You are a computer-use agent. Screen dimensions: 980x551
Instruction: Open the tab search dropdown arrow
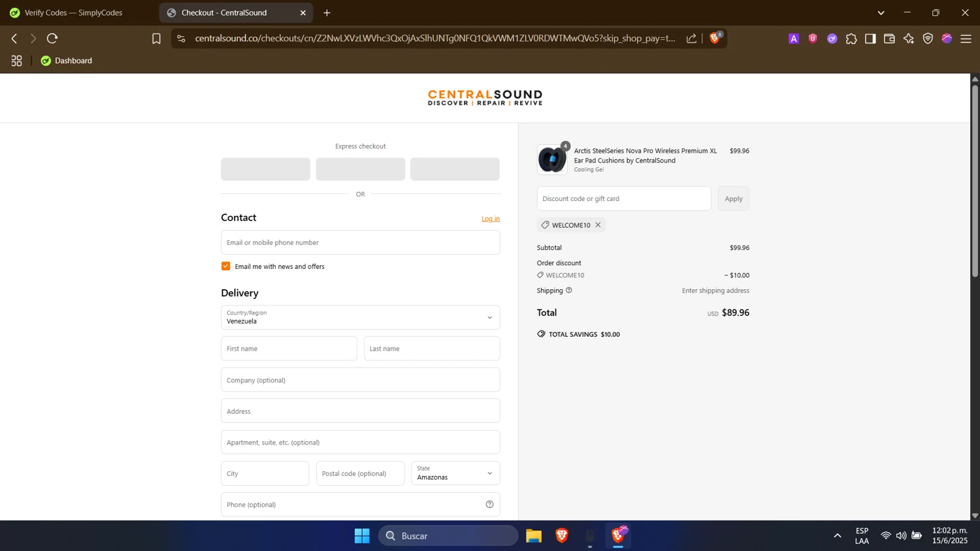pyautogui.click(x=881, y=12)
